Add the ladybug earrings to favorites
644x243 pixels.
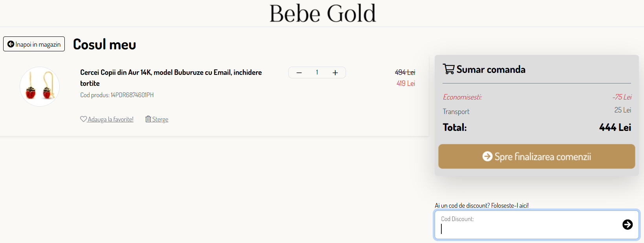tap(107, 119)
